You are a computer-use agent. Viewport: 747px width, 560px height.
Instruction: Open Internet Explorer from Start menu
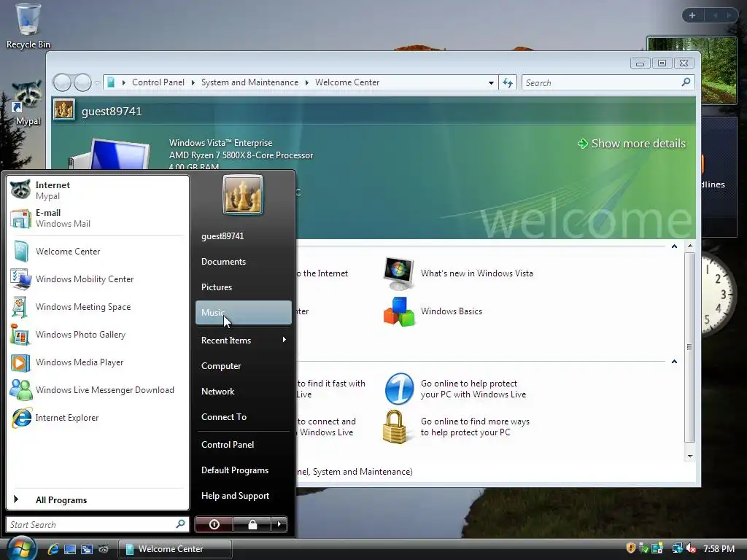pos(98,418)
